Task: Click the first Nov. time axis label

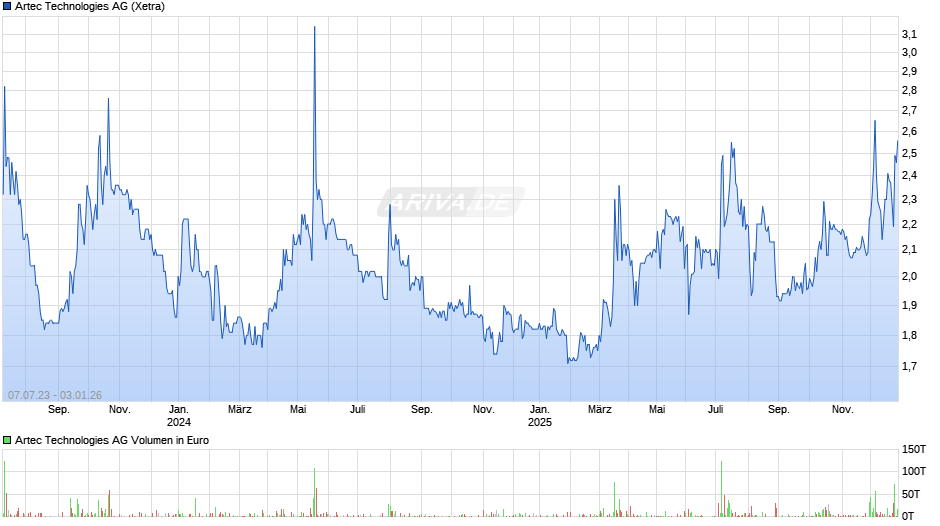Action: point(119,410)
